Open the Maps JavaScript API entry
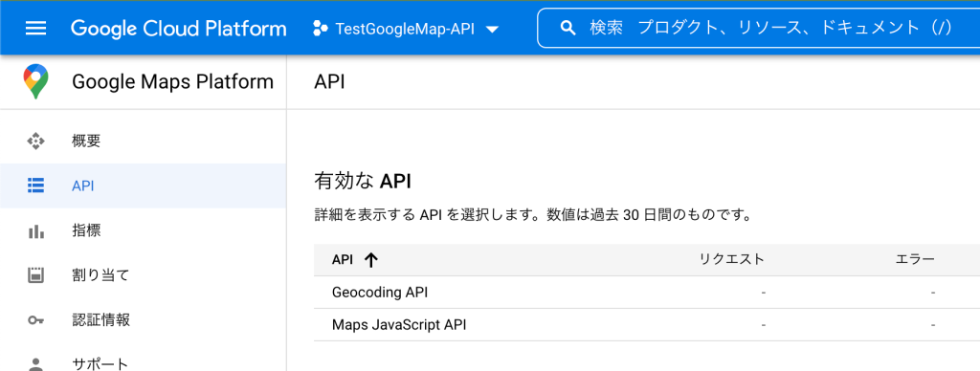 pyautogui.click(x=647, y=325)
